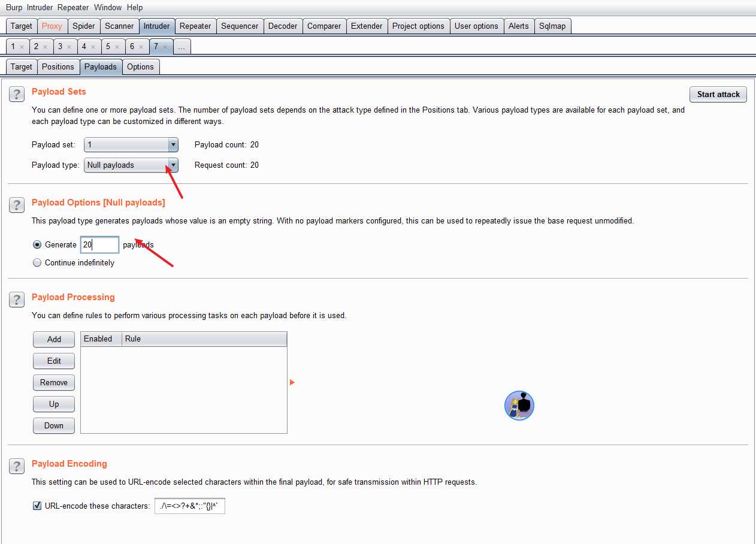This screenshot has height=544, width=756.
Task: Open help for Payload Options section
Action: coord(16,205)
